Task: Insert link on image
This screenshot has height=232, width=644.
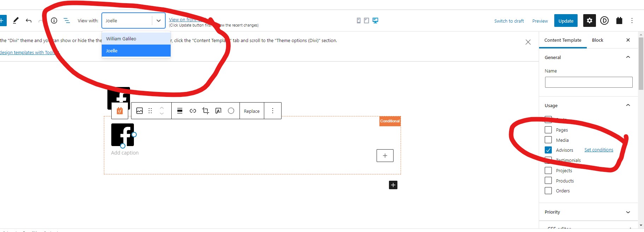Action: click(x=193, y=111)
